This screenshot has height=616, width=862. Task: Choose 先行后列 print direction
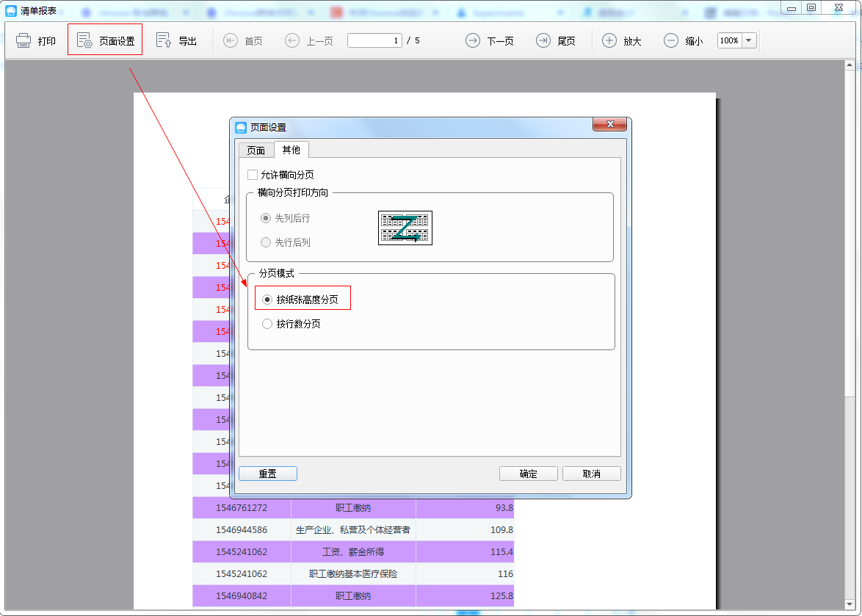(266, 242)
